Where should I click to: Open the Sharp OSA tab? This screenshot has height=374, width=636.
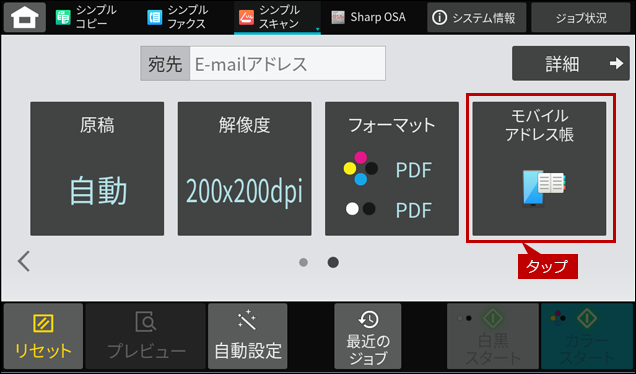(368, 17)
